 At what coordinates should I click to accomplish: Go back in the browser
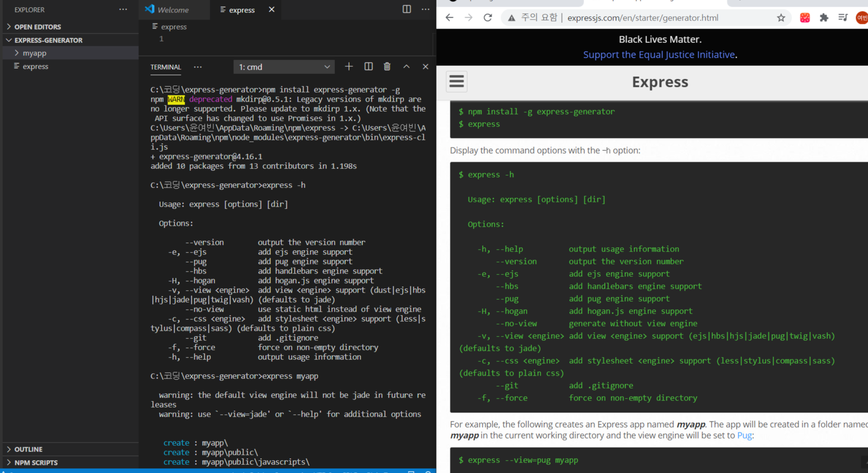[450, 18]
